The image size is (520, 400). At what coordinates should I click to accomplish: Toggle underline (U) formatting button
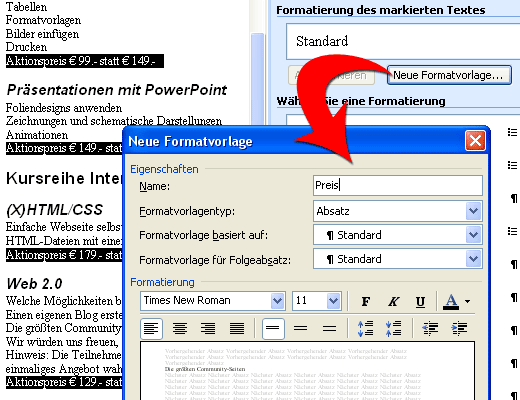pos(420,301)
